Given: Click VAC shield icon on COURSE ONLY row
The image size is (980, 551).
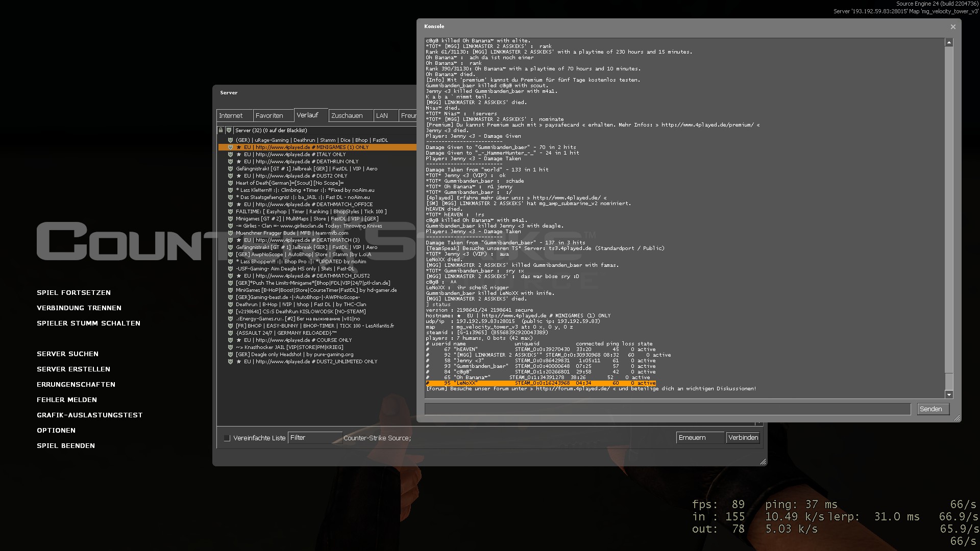Looking at the screenshot, I should click(x=230, y=340).
